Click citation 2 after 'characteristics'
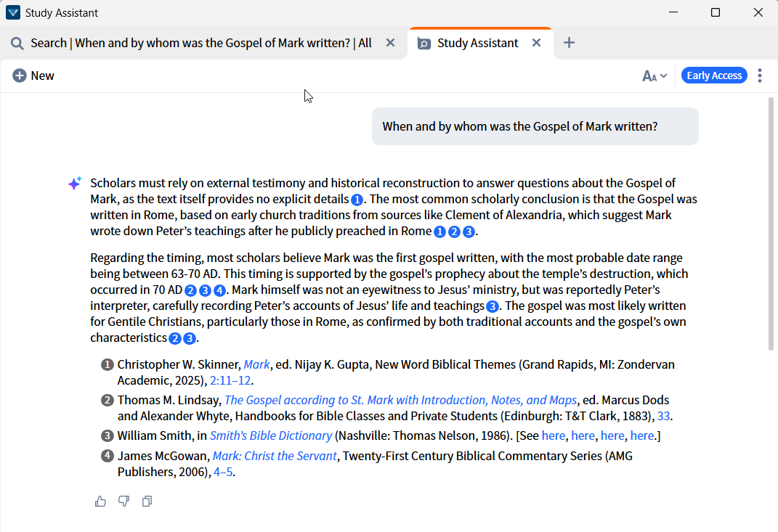 coord(175,338)
